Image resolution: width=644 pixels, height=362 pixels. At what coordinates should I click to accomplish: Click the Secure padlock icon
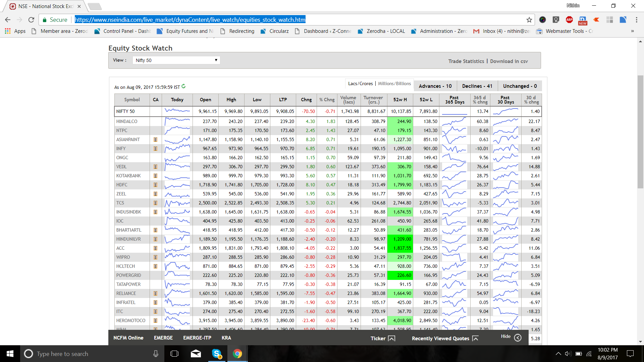click(45, 19)
